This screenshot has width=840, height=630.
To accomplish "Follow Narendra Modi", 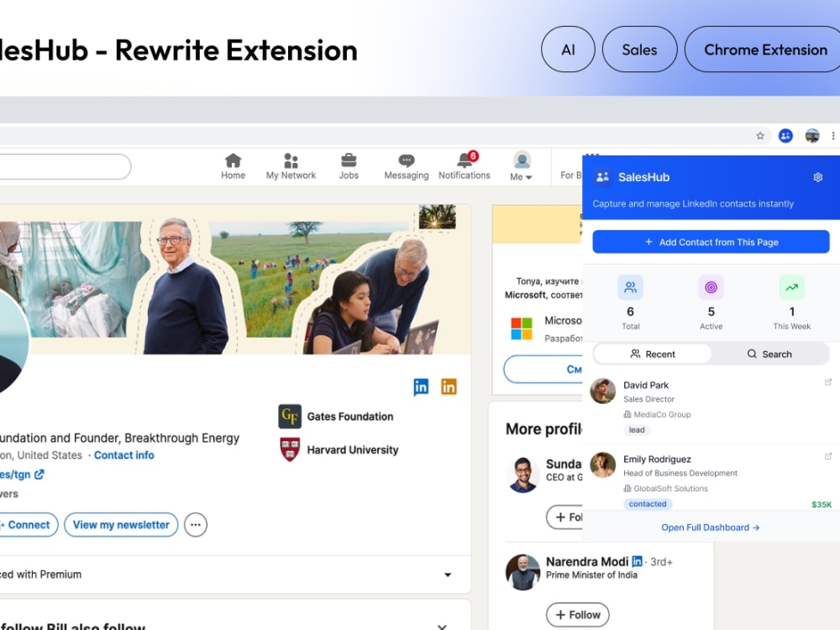I will coord(578,615).
